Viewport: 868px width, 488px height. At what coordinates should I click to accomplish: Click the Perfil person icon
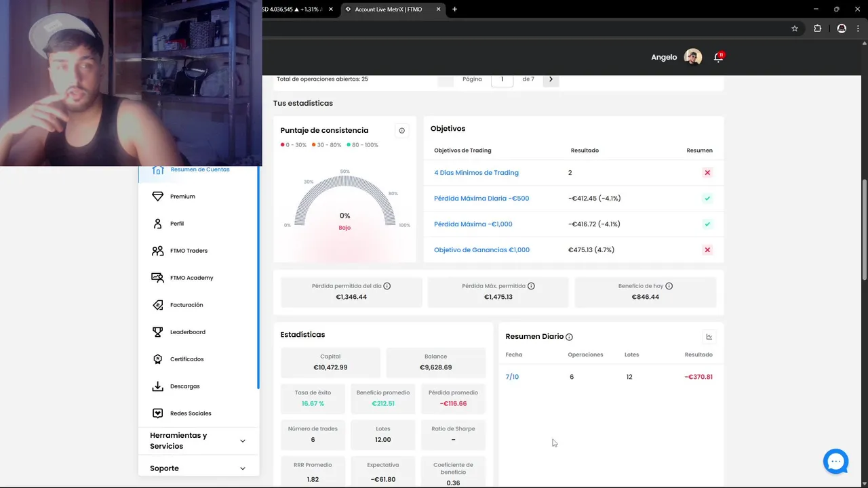(x=158, y=224)
